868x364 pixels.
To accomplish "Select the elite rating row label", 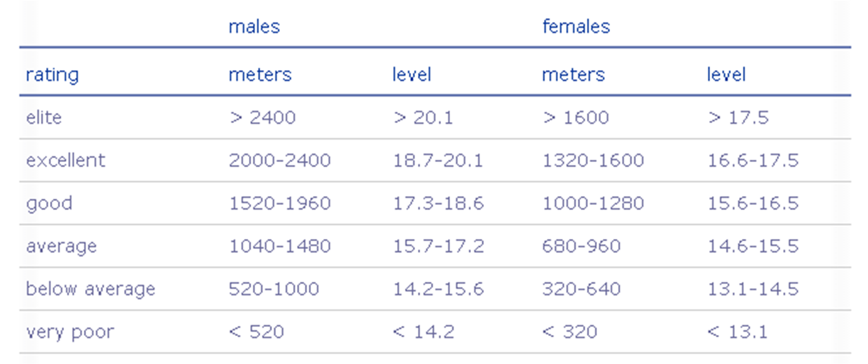I will 44,118.
